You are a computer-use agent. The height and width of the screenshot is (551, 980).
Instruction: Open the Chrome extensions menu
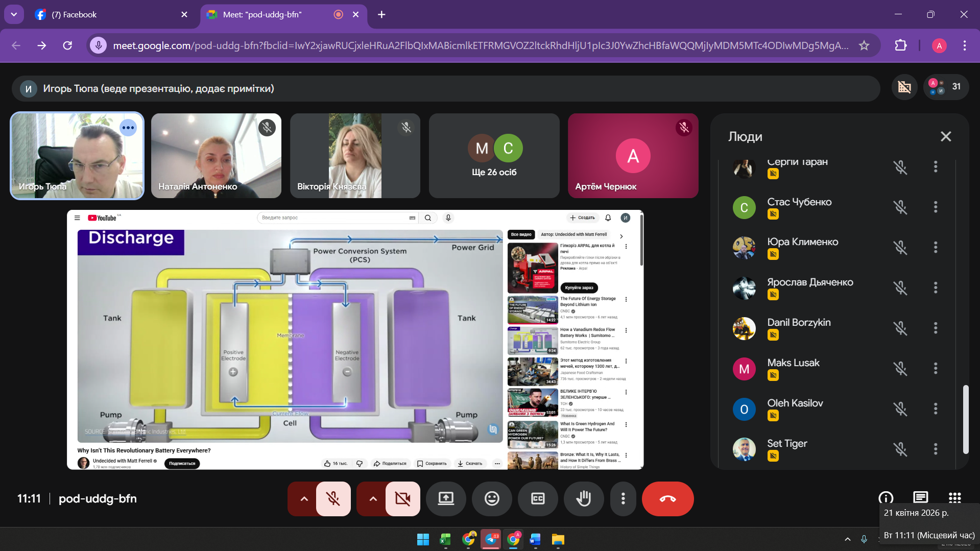[x=901, y=45]
